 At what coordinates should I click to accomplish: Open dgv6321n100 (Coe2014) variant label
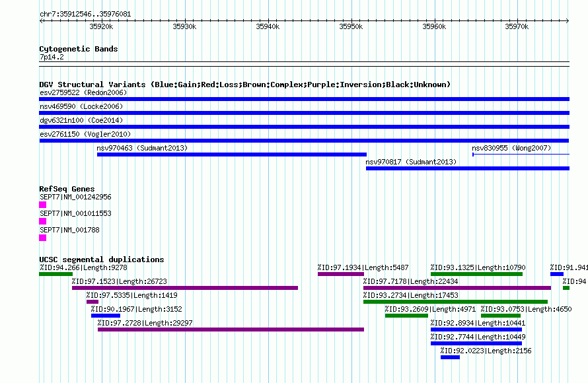pos(81,120)
